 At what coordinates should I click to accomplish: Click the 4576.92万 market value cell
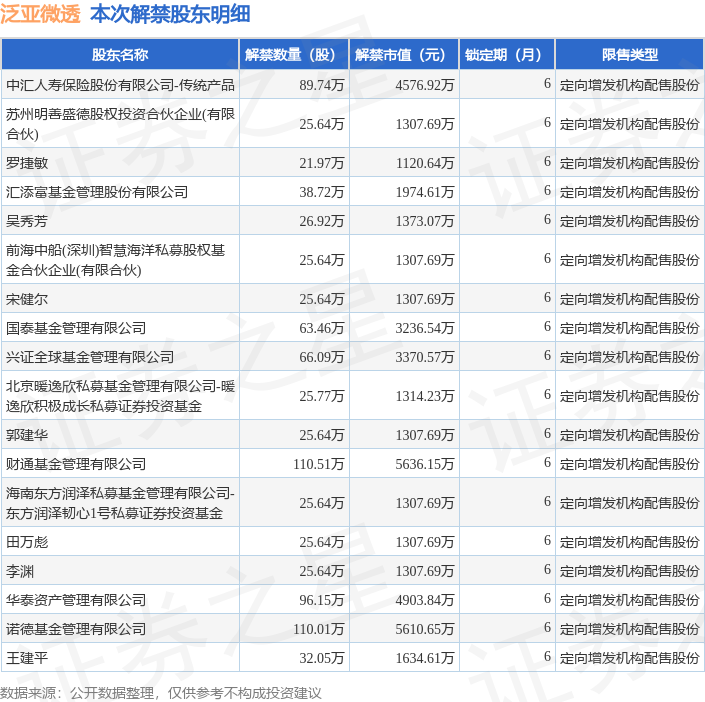pyautogui.click(x=404, y=85)
